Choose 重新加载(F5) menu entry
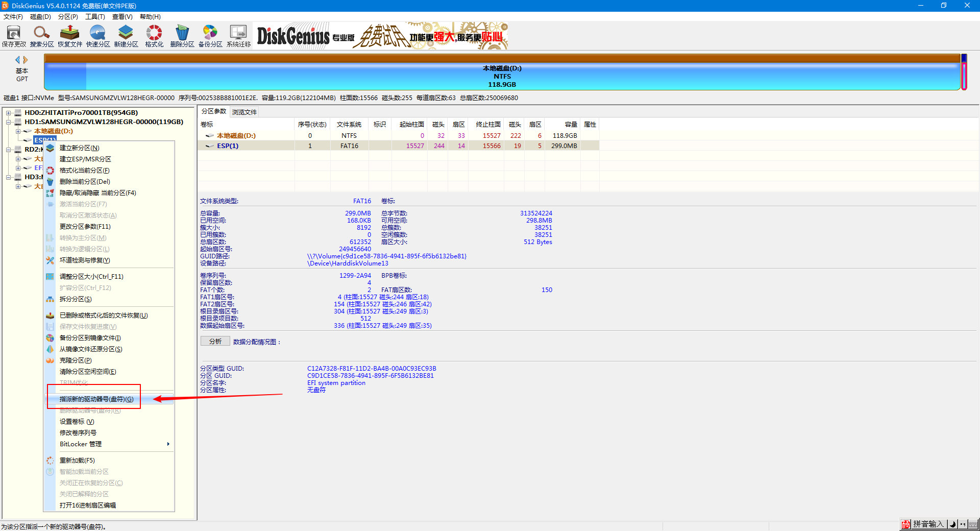980x531 pixels. (x=109, y=461)
